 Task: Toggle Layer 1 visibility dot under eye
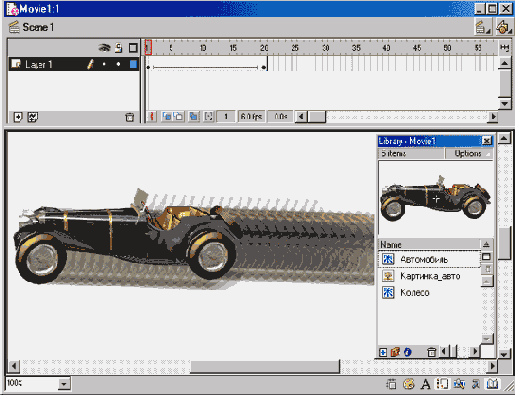[x=104, y=64]
